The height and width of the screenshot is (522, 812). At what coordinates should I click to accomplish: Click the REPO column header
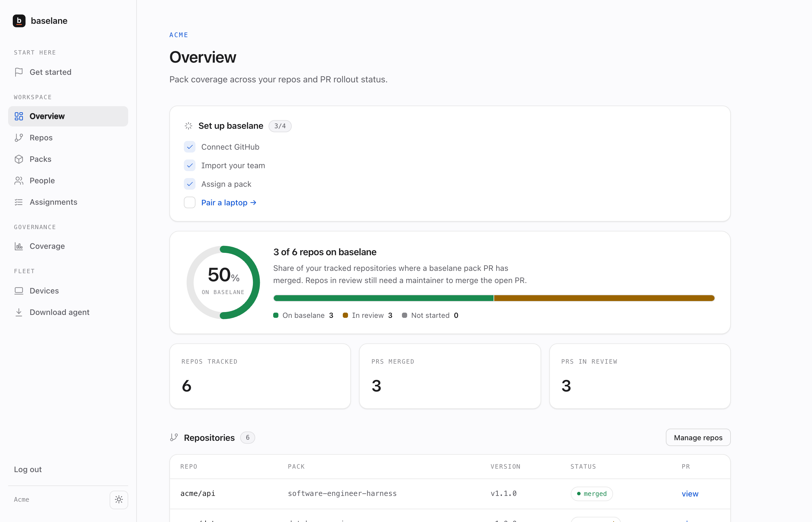coord(189,466)
